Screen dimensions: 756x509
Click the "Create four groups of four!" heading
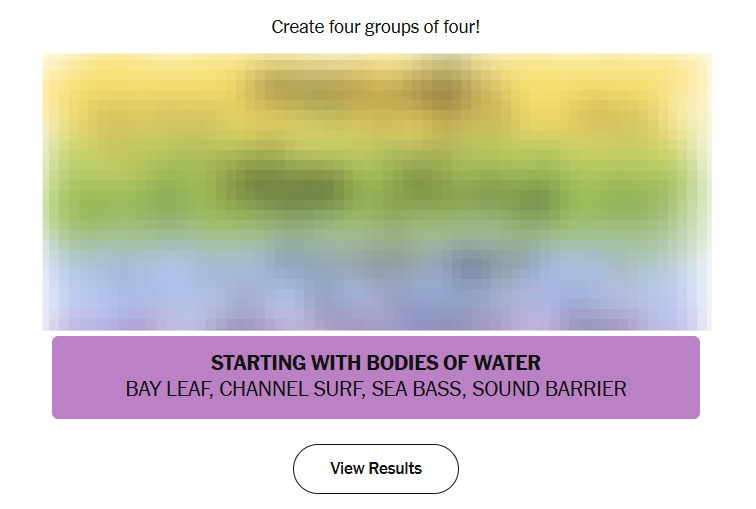coord(376,27)
